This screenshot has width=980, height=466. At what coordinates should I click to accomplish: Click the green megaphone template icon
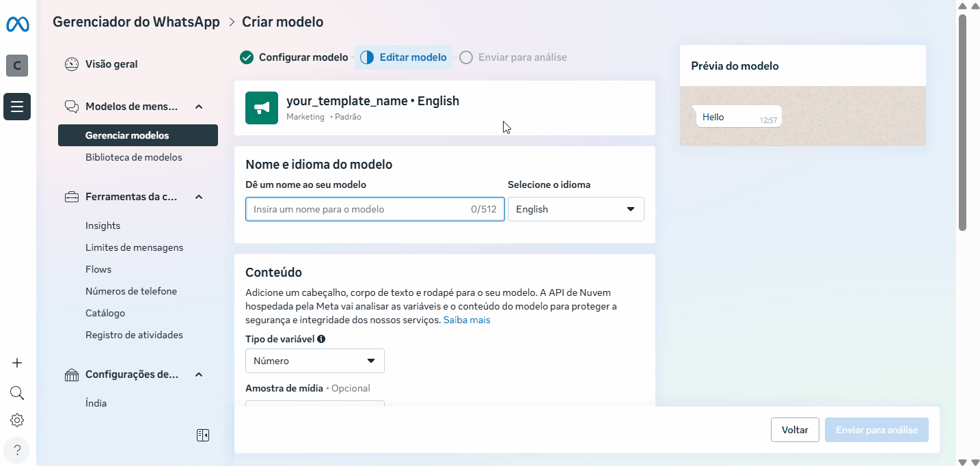(262, 108)
